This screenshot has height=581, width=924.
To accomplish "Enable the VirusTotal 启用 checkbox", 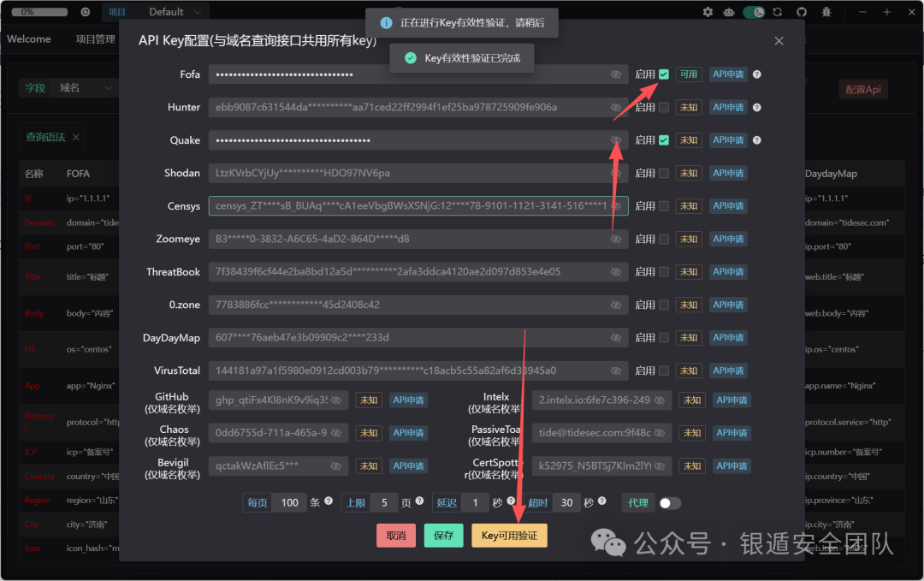I will click(664, 371).
